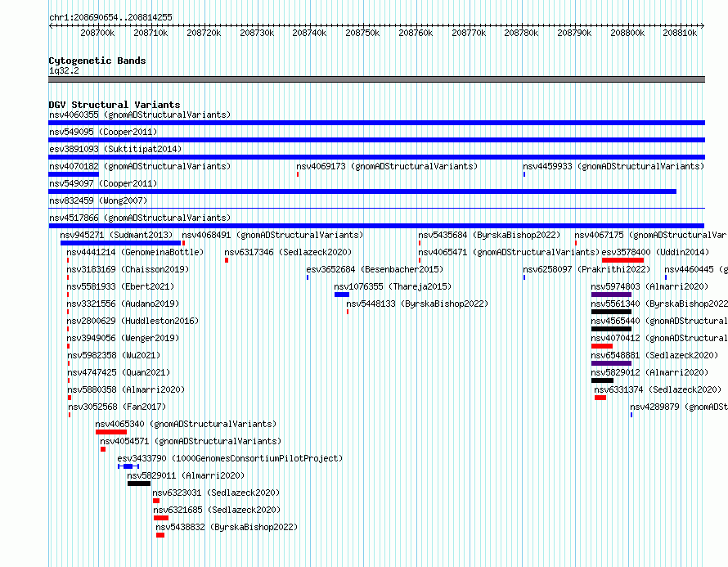This screenshot has height=567, width=728.
Task: Open variant nsv4065340 gnomADStructuralVariants label
Action: point(186,424)
